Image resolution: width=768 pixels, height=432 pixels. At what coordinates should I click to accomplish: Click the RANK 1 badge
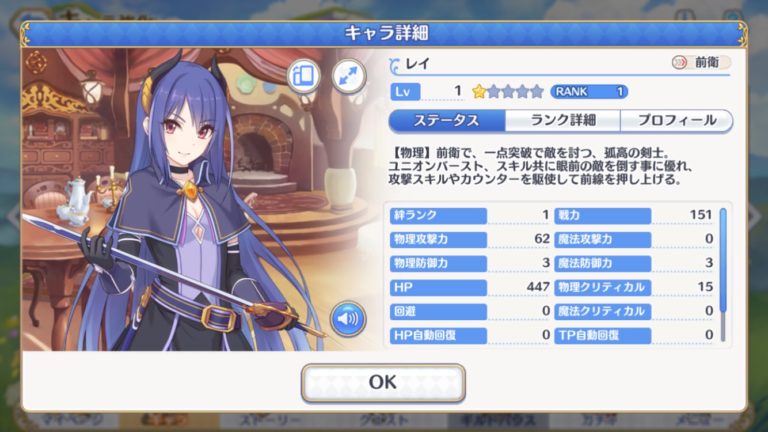[x=589, y=92]
